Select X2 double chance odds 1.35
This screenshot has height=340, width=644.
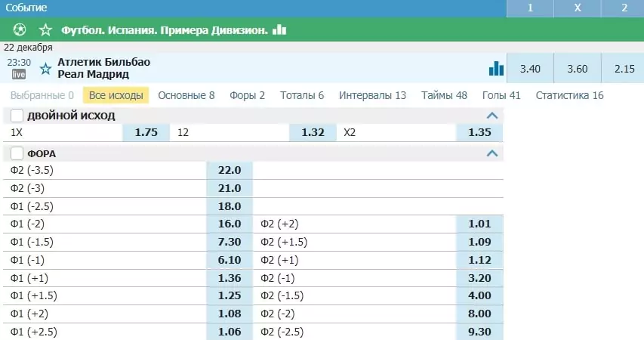(x=479, y=132)
